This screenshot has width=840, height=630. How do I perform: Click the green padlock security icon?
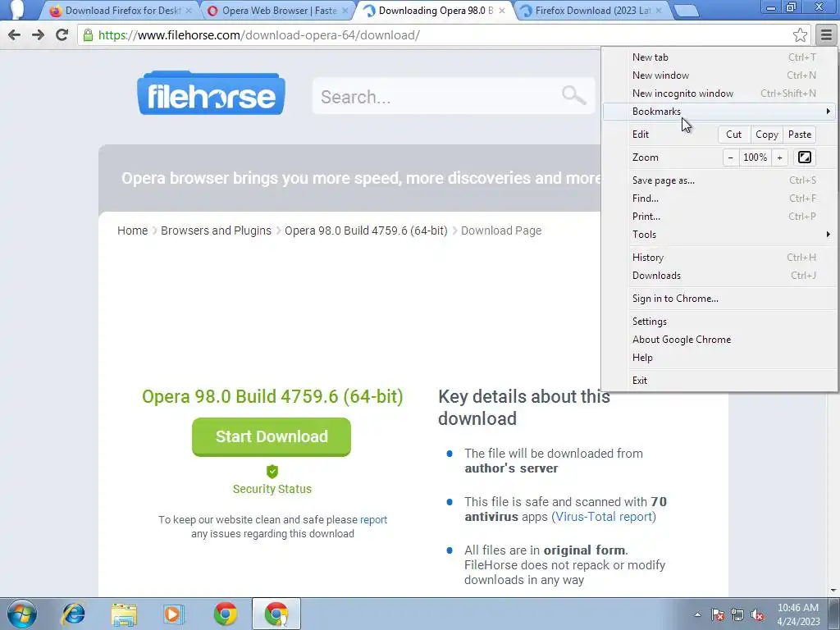click(x=88, y=35)
